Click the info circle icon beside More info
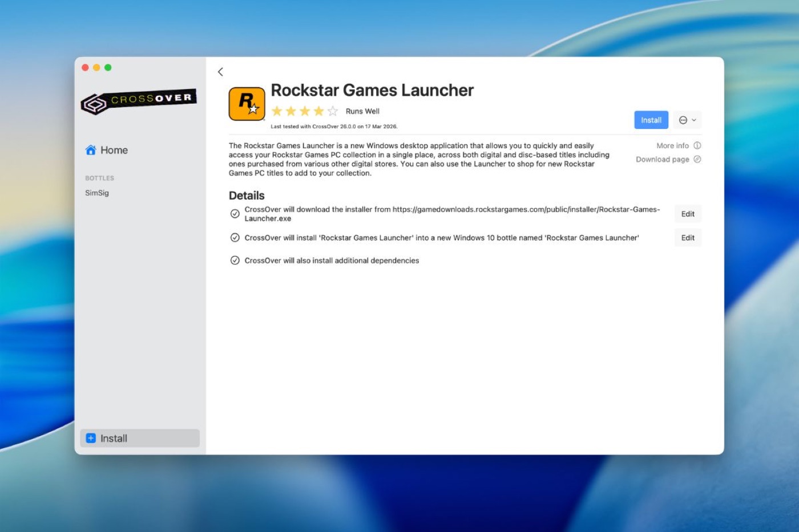The image size is (799, 532). tap(697, 145)
